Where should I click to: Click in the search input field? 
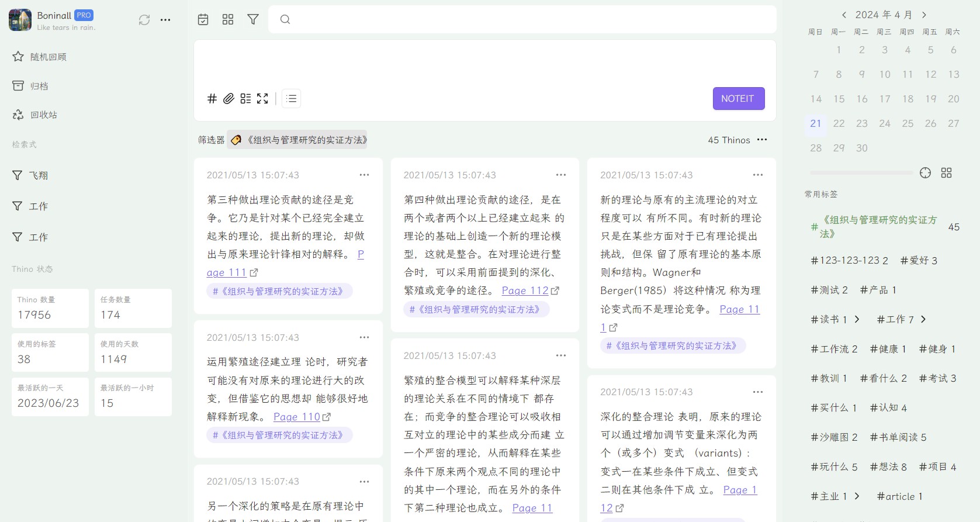coord(522,19)
